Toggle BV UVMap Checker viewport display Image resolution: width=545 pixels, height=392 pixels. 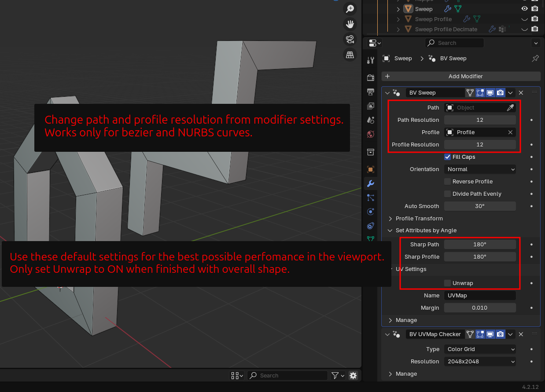coord(490,334)
